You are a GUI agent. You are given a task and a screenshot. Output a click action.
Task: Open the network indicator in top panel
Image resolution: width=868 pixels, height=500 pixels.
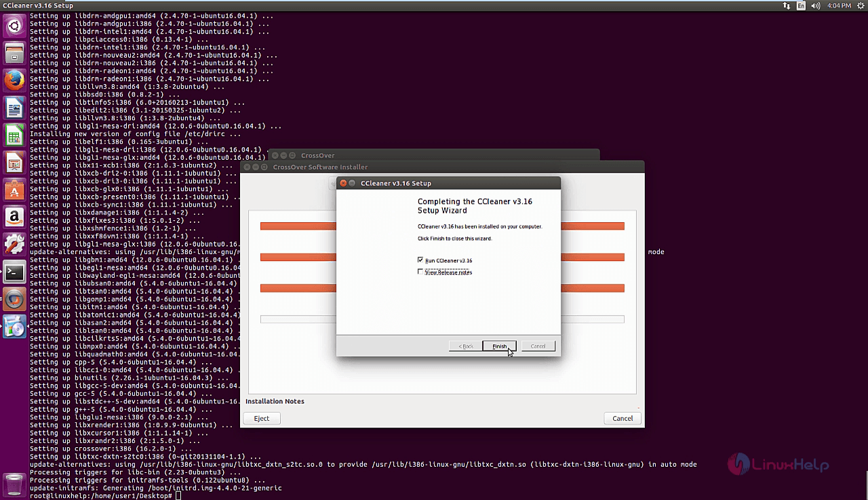coord(787,5)
